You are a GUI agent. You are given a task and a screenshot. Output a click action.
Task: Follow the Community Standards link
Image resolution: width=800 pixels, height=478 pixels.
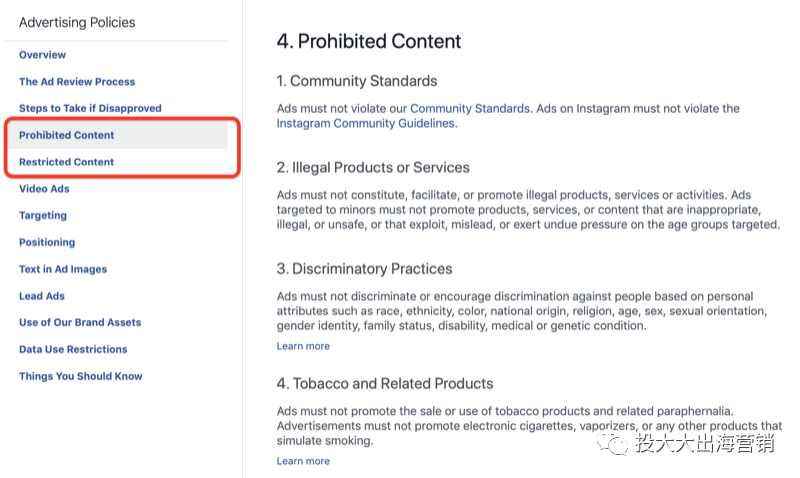[x=470, y=108]
